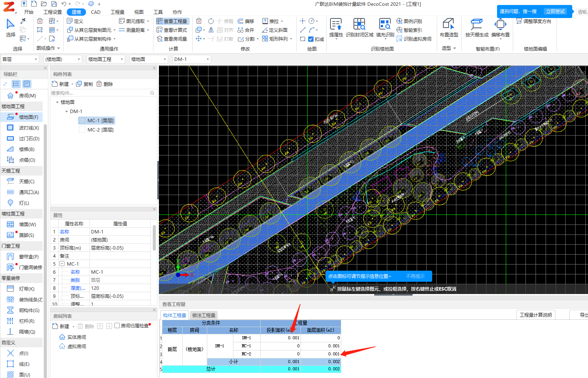Select 灯带(K) in navigation bar

point(21,289)
